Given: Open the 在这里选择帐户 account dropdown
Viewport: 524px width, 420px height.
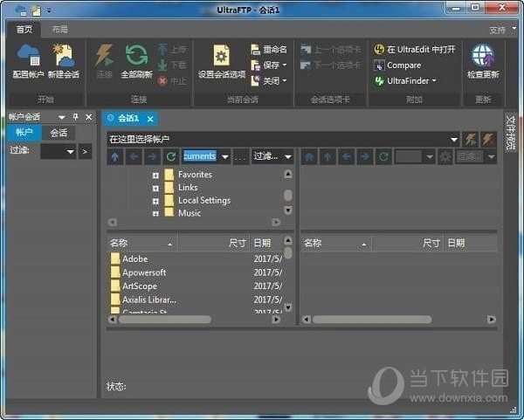Looking at the screenshot, I should 454,140.
